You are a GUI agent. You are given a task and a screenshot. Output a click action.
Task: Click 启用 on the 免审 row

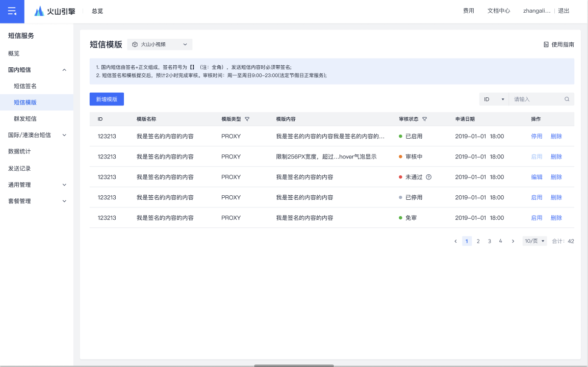(536, 218)
